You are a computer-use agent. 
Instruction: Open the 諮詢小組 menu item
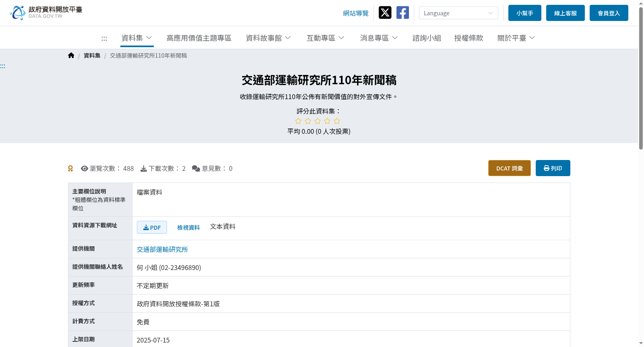click(x=427, y=38)
